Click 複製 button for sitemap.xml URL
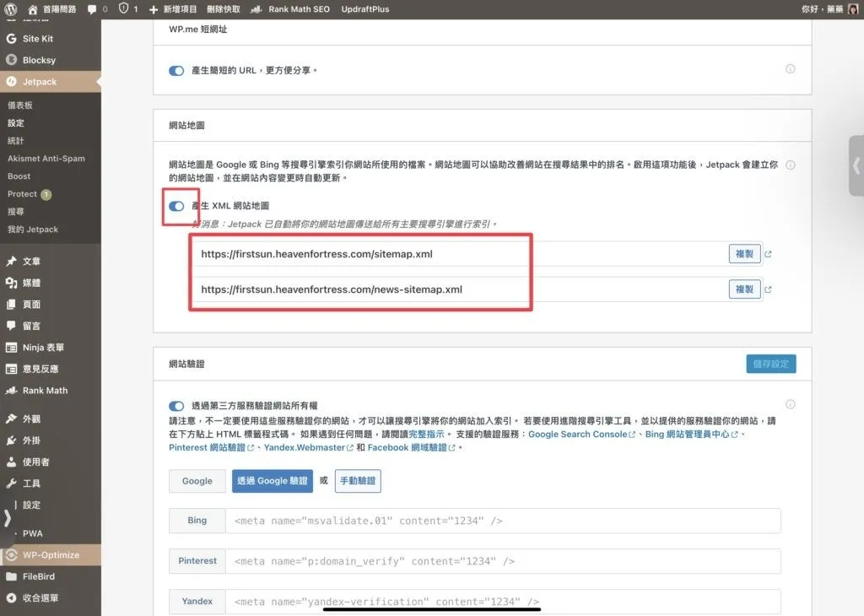The width and height of the screenshot is (864, 616). [x=744, y=254]
